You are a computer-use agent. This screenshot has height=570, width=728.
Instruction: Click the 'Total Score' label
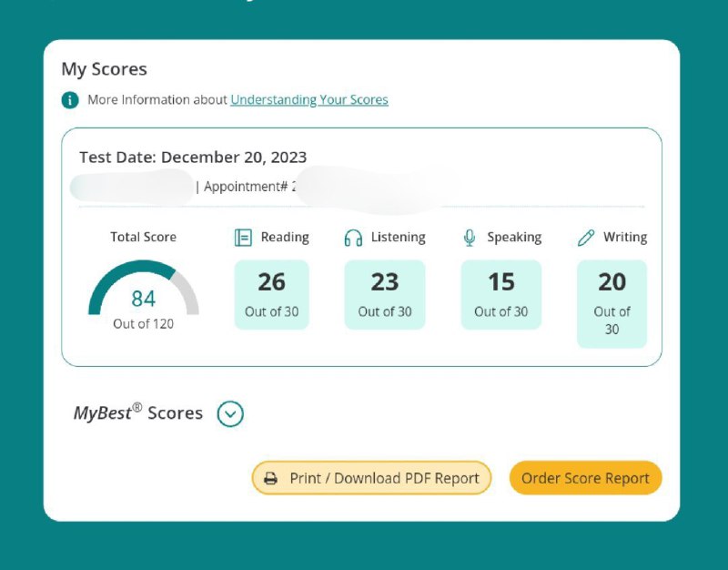coord(144,237)
